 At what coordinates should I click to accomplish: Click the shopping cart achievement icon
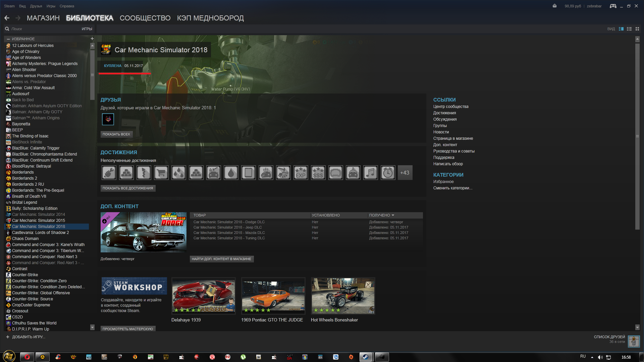161,173
